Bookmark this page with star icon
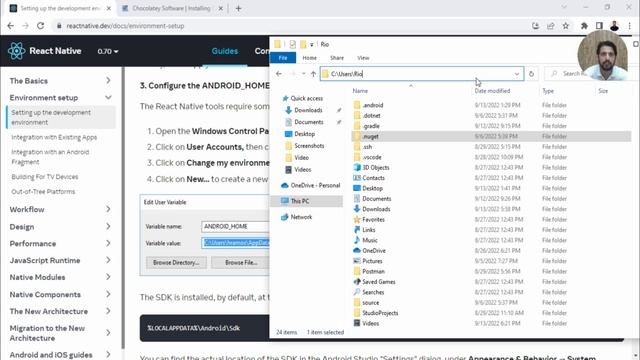Screen dimensions: 640x360 (566, 26)
